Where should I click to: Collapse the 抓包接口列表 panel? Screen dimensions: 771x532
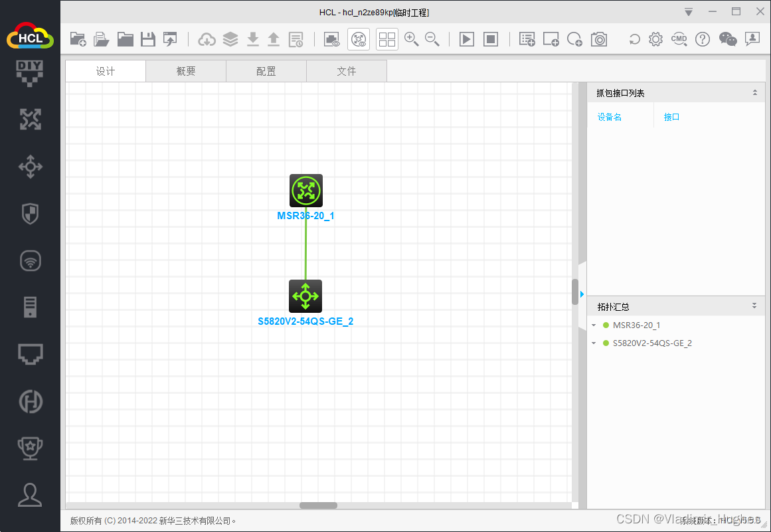tap(755, 93)
